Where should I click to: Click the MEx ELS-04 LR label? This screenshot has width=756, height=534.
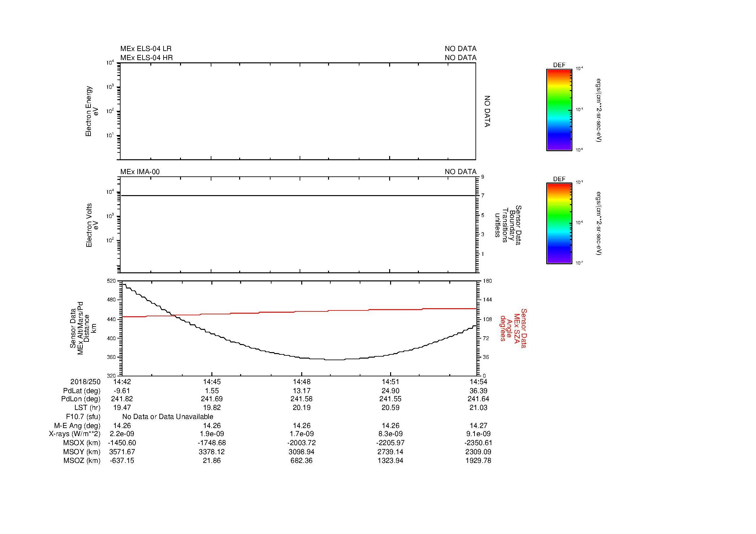(146, 49)
